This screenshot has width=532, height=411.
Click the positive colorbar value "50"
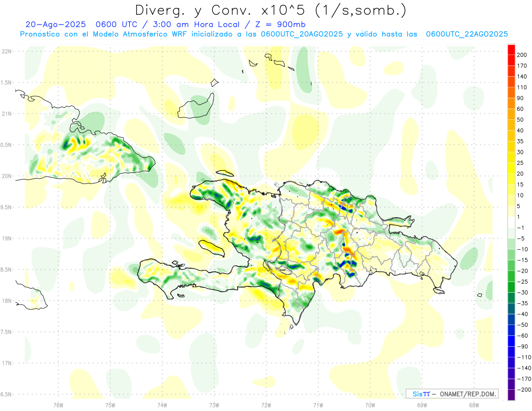(521, 120)
